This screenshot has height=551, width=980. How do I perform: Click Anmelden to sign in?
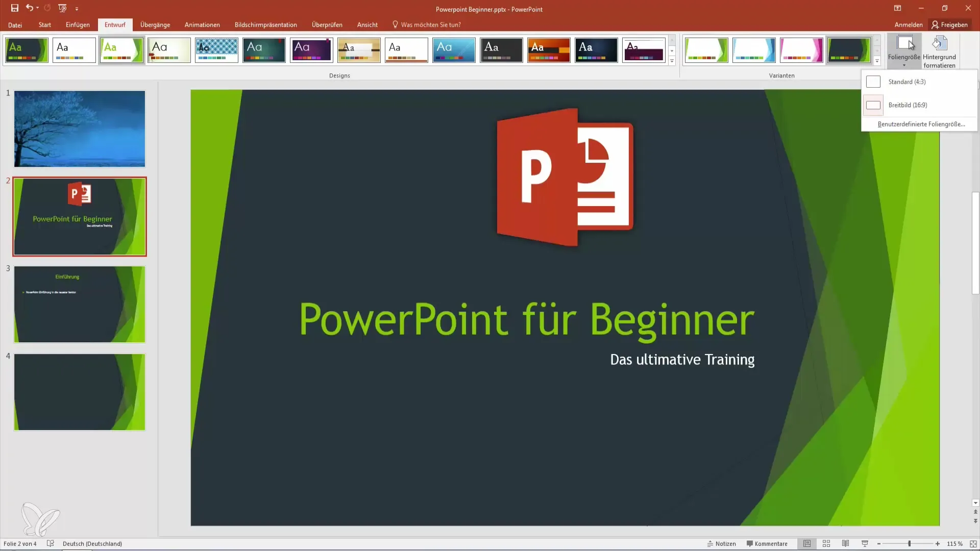(909, 24)
